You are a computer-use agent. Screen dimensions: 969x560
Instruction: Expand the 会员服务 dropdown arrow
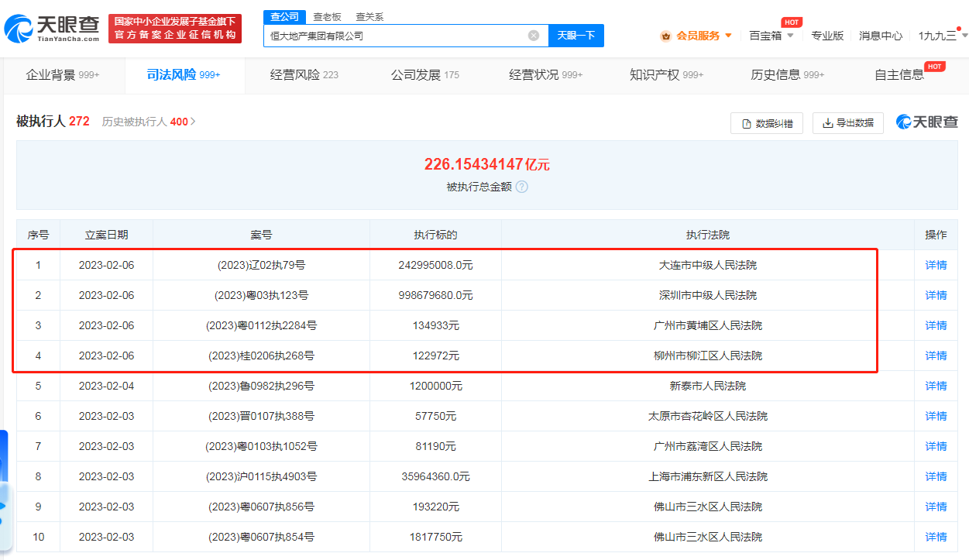click(x=728, y=36)
